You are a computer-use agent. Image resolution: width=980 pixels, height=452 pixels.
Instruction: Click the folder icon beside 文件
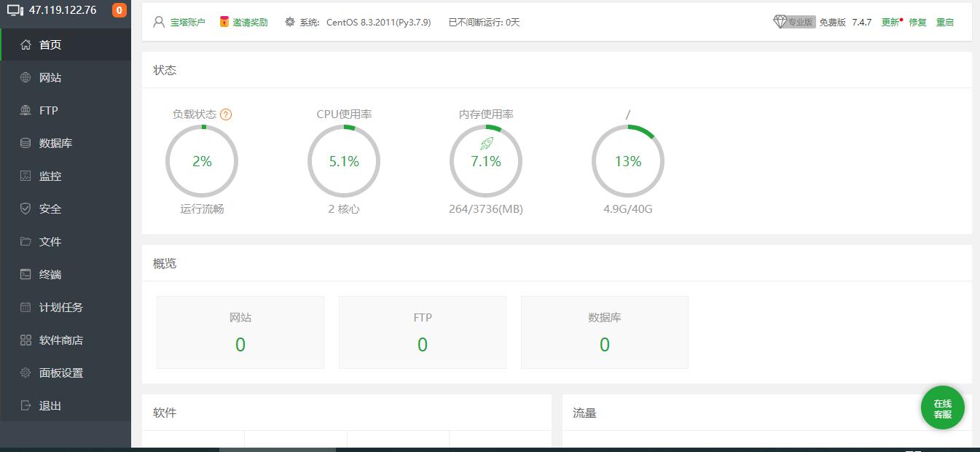[26, 241]
